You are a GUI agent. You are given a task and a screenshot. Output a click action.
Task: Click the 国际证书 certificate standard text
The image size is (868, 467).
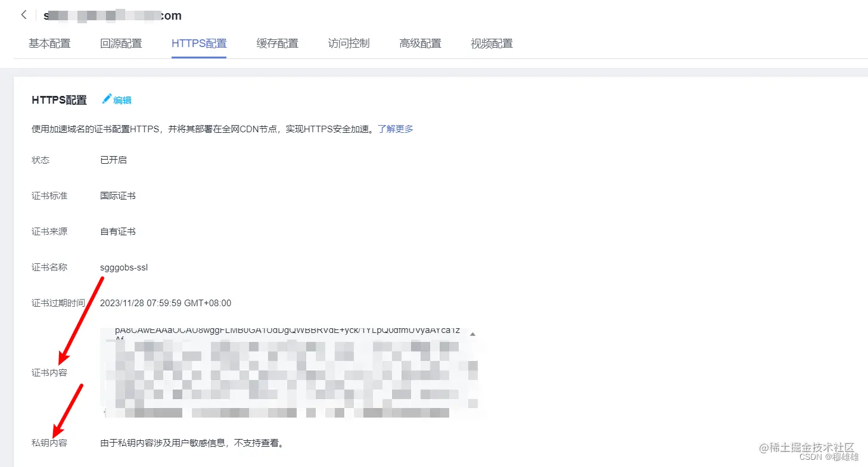117,195
